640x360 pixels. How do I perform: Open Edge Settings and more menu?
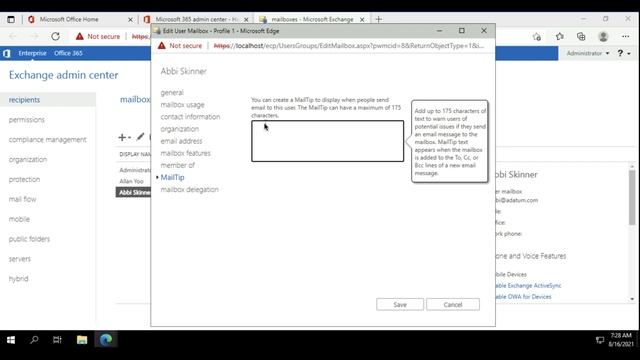click(x=625, y=36)
